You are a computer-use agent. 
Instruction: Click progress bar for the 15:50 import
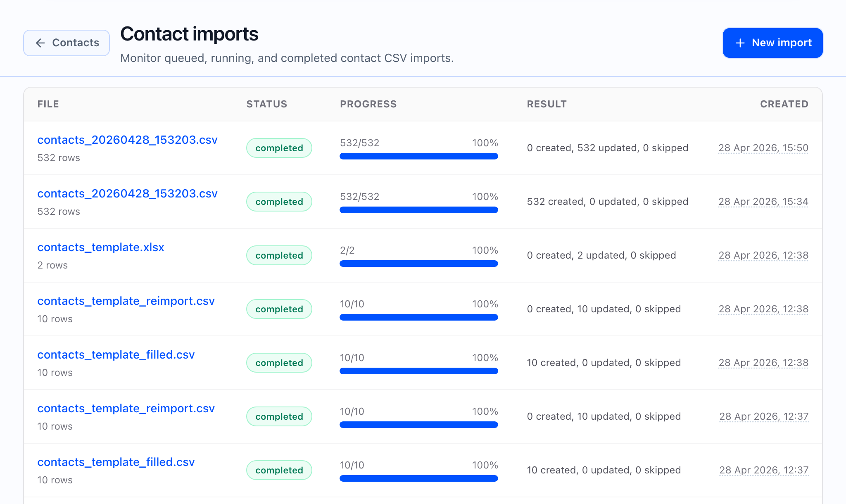419,156
